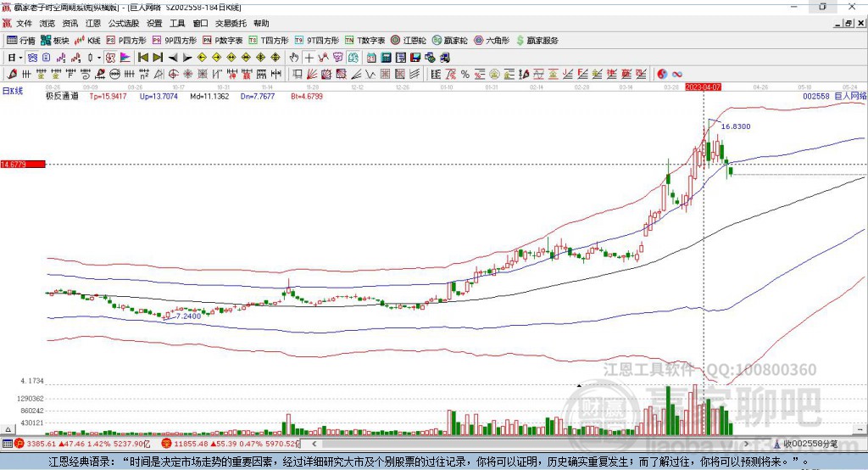Open the 六角形 hexagon tool
Image resolution: width=868 pixels, height=470 pixels.
click(x=492, y=41)
